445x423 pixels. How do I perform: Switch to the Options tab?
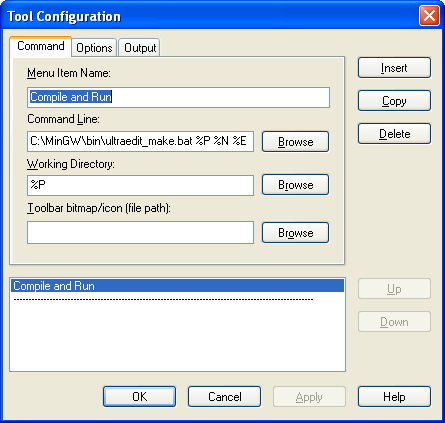tap(94, 48)
